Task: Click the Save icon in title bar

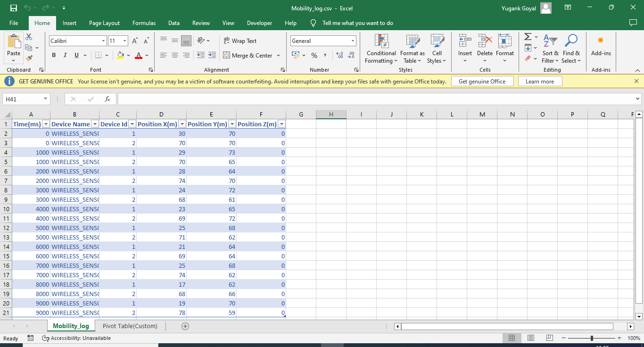Action: click(x=14, y=8)
